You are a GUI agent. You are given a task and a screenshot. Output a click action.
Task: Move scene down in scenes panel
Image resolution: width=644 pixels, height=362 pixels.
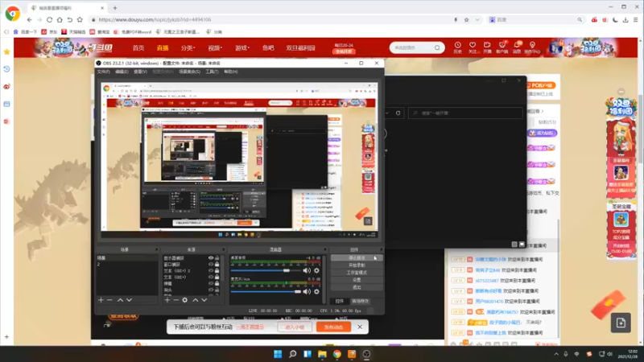tap(129, 300)
